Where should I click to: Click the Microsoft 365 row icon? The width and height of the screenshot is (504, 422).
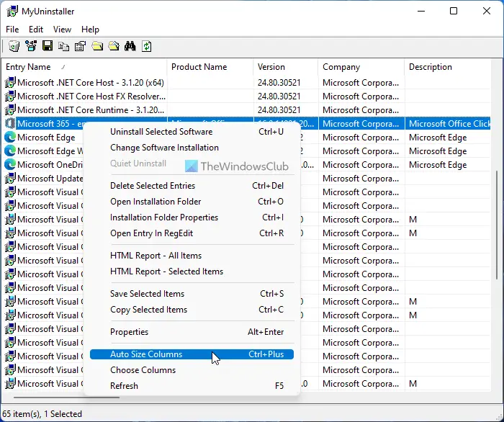10,123
